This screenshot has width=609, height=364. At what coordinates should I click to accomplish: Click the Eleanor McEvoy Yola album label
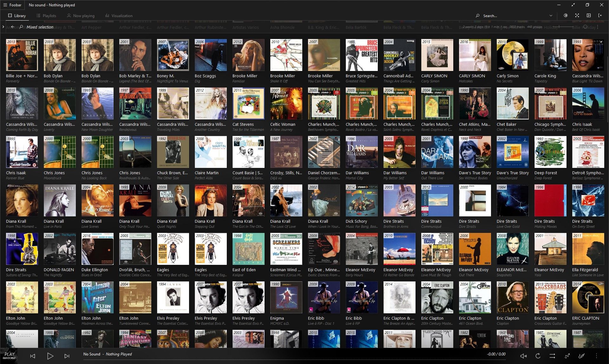pyautogui.click(x=538, y=275)
